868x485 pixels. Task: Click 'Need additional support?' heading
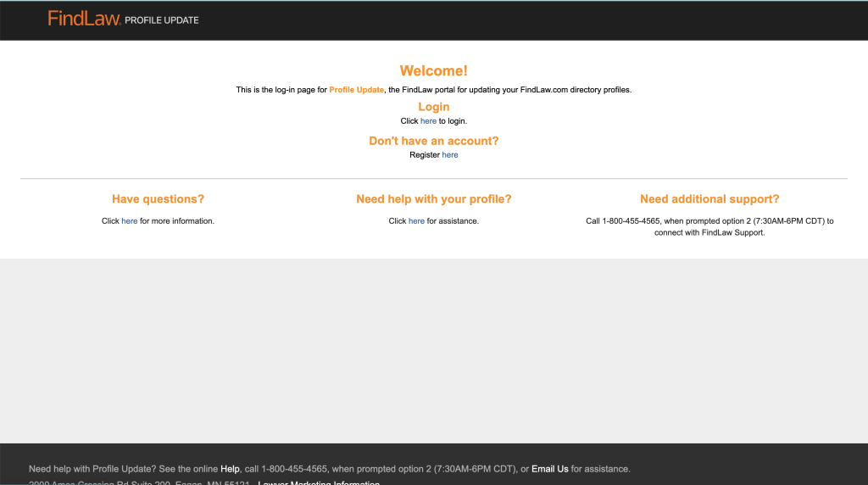[x=709, y=199]
